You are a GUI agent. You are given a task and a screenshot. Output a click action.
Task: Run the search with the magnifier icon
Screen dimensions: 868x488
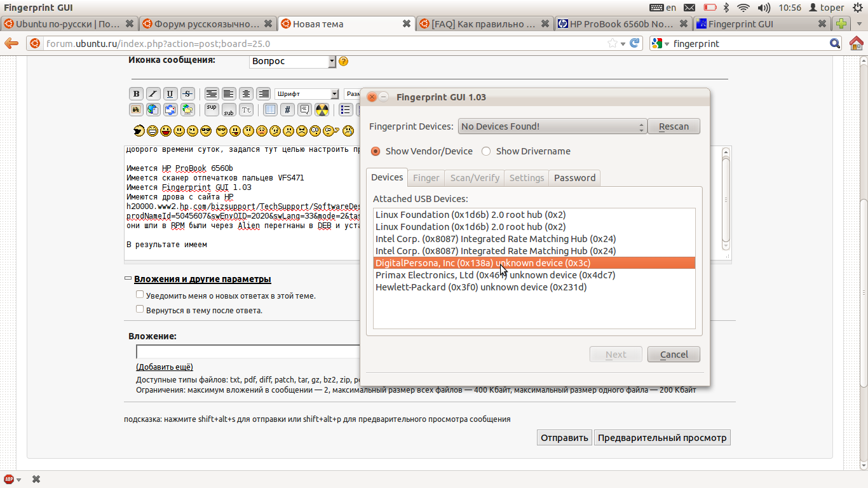[x=835, y=44]
